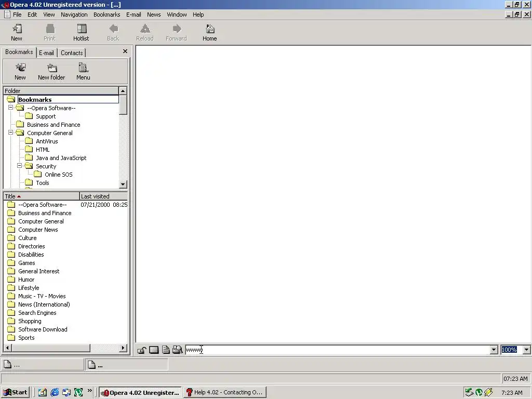This screenshot has width=532, height=399.
Task: Open the File menu
Action: (17, 15)
